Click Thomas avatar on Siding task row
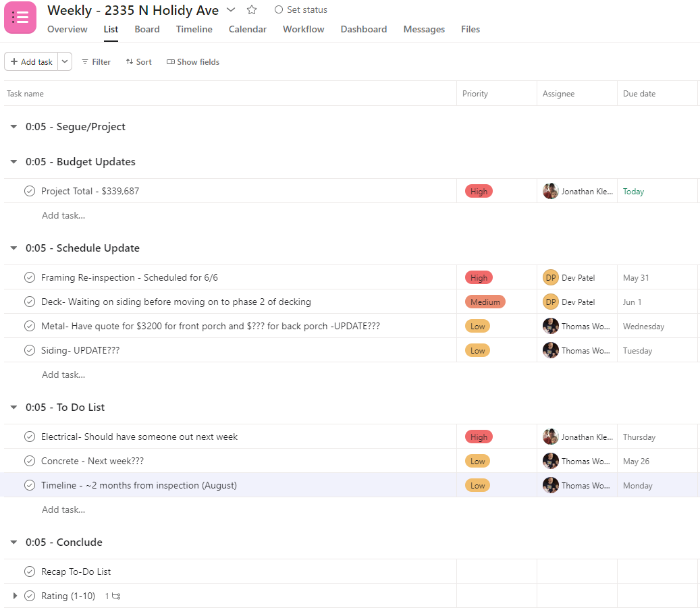The image size is (700, 614). click(550, 351)
